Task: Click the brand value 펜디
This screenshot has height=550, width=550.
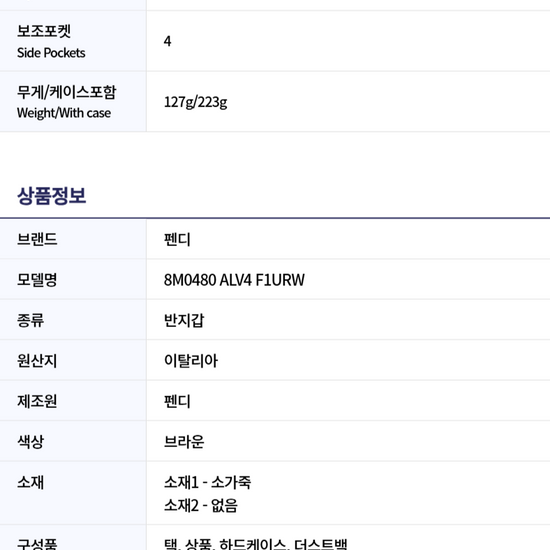Action: pos(177,240)
